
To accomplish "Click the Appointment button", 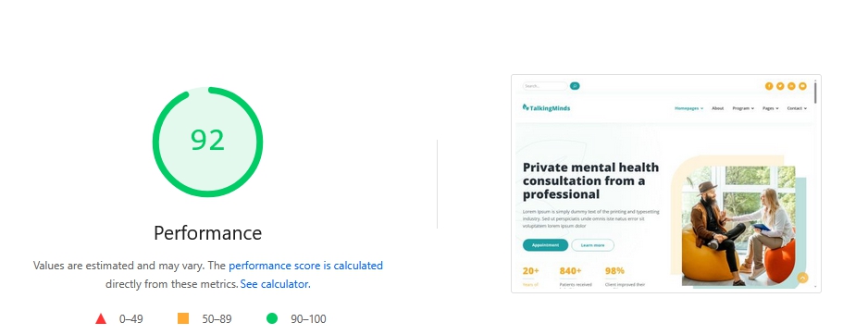I will click(x=545, y=244).
